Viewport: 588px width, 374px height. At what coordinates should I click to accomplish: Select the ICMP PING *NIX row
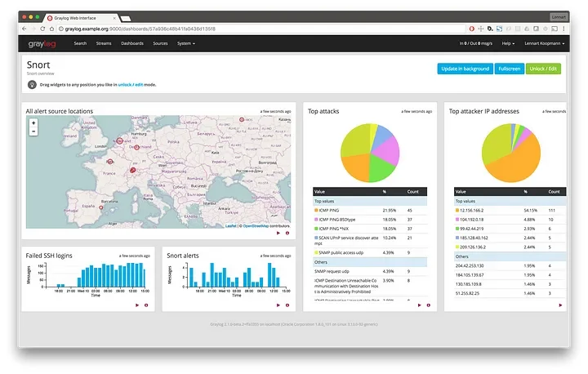click(x=370, y=229)
